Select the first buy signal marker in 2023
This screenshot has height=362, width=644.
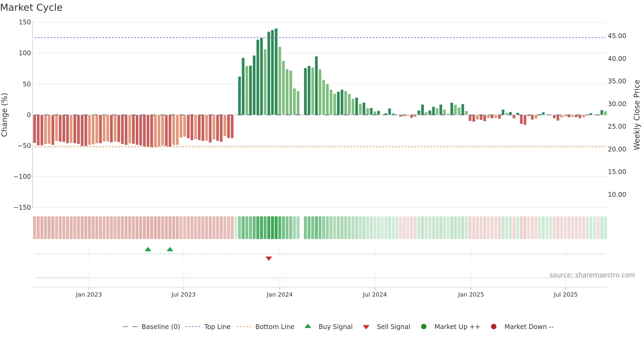(x=148, y=249)
